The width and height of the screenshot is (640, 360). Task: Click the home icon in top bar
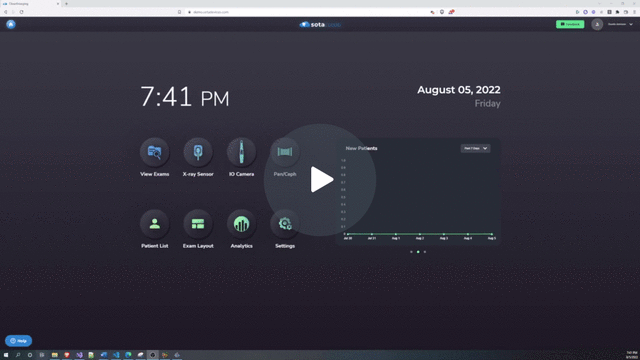pyautogui.click(x=11, y=24)
